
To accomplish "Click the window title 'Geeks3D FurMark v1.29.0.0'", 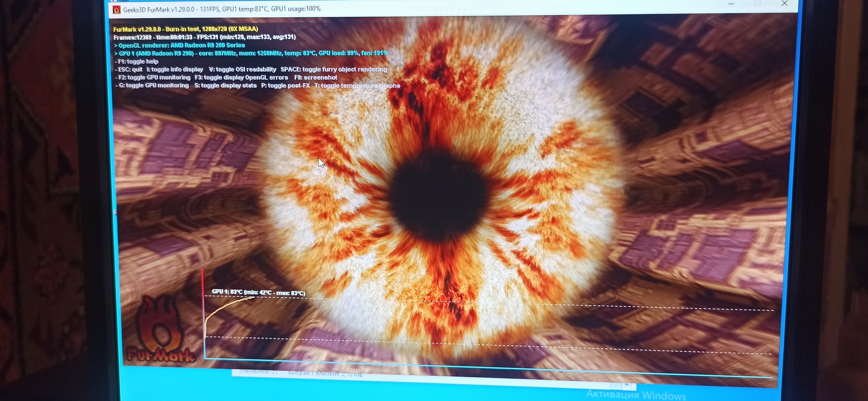I will click(159, 10).
